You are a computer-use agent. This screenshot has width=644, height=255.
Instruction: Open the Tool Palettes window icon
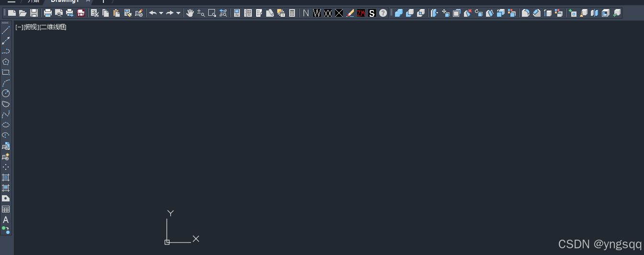(259, 13)
